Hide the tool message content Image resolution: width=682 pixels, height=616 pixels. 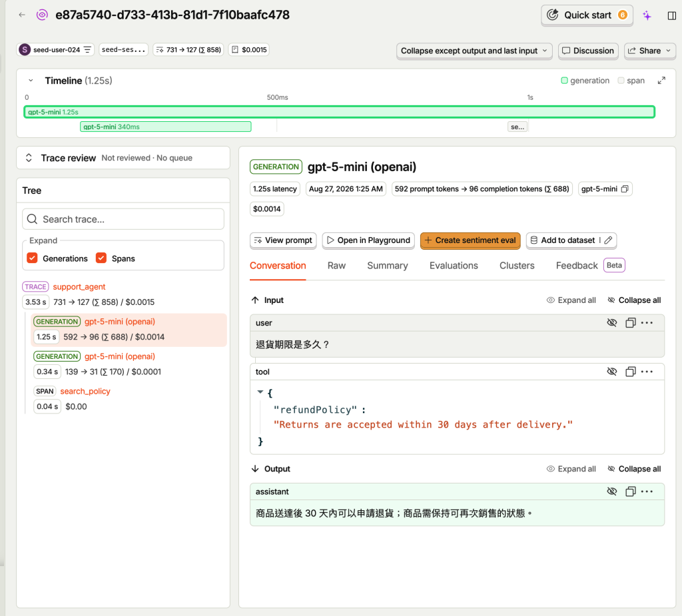pos(612,372)
